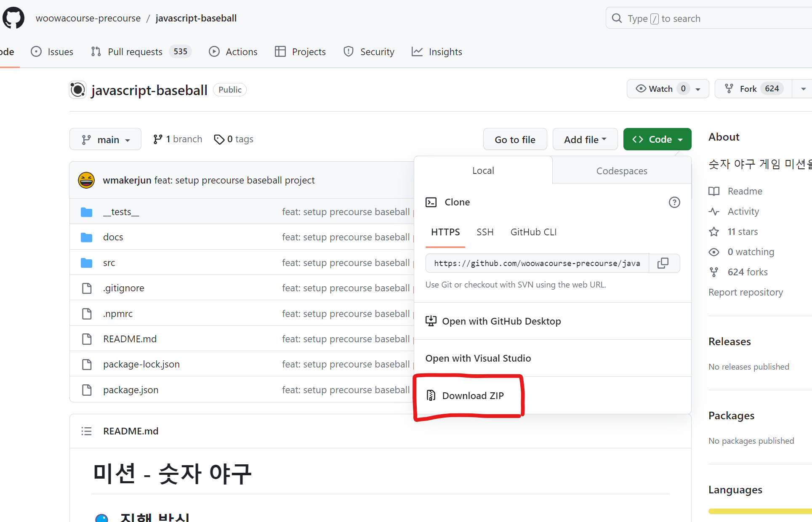Viewport: 812px width, 522px height.
Task: Focus the Type / to search field
Action: (708, 18)
